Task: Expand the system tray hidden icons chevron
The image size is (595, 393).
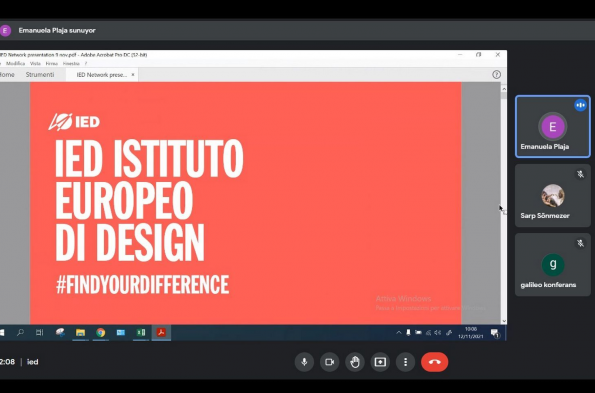Action: click(x=399, y=333)
